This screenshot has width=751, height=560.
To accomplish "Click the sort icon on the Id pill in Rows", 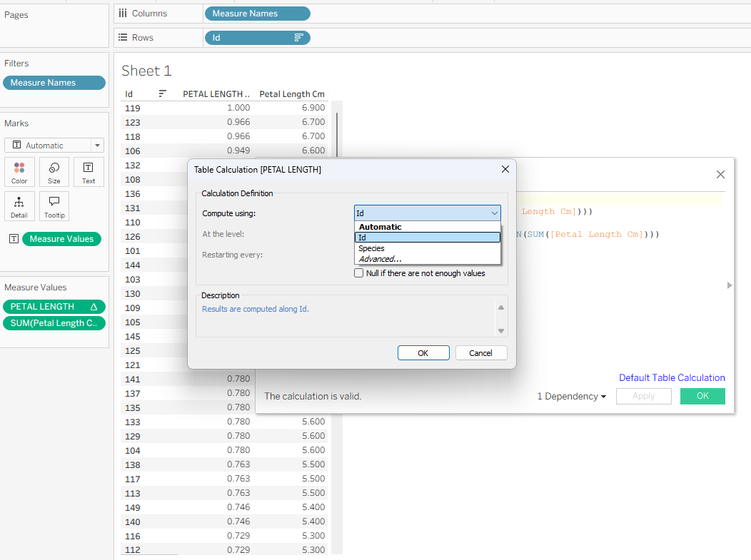I will 299,38.
